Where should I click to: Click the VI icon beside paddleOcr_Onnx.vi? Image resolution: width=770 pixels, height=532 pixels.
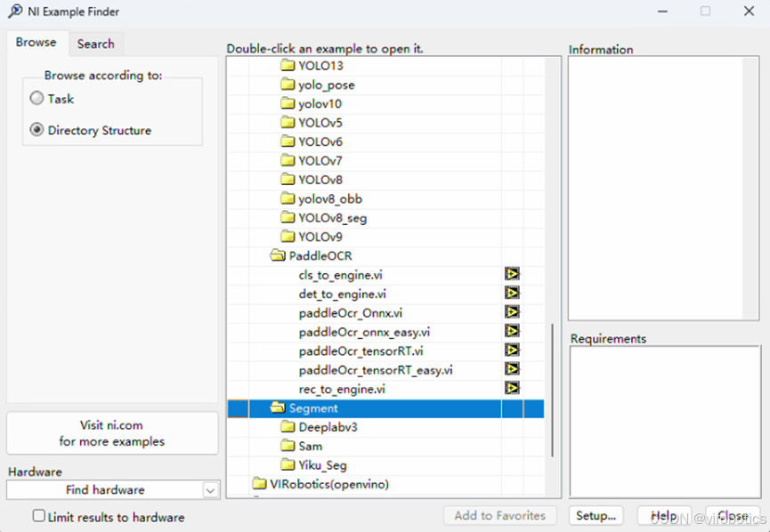pos(512,312)
